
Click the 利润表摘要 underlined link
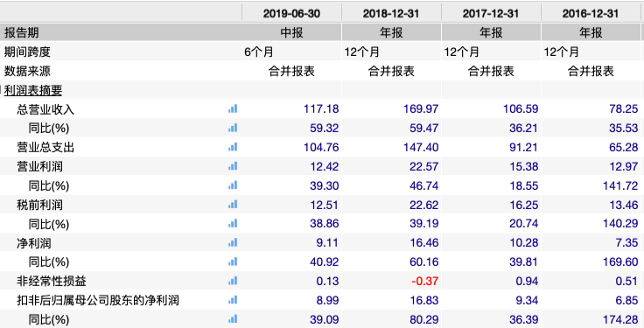tap(33, 90)
